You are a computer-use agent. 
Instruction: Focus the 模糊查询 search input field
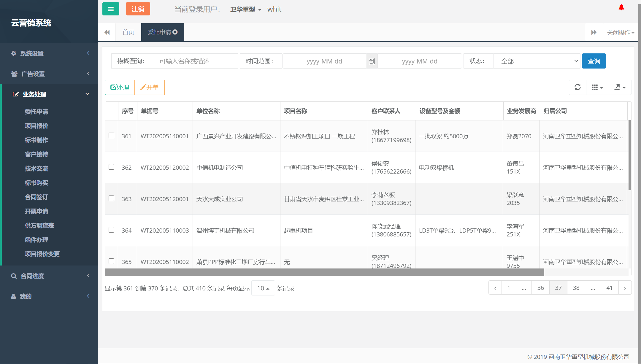click(x=196, y=61)
